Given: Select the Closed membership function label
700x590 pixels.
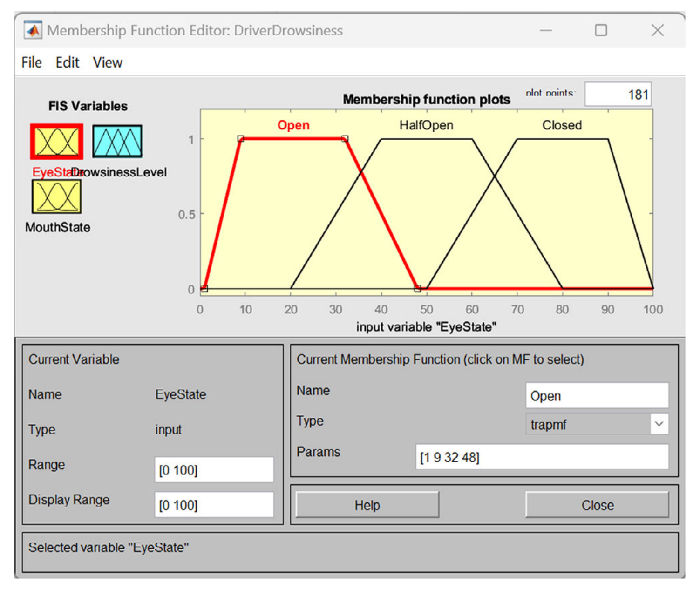Looking at the screenshot, I should (562, 125).
